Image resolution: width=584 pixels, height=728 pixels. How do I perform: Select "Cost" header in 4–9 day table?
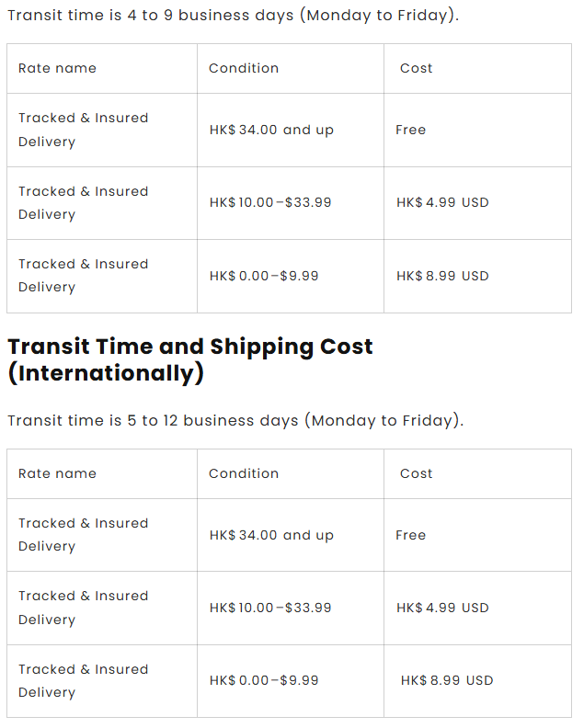[x=416, y=68]
